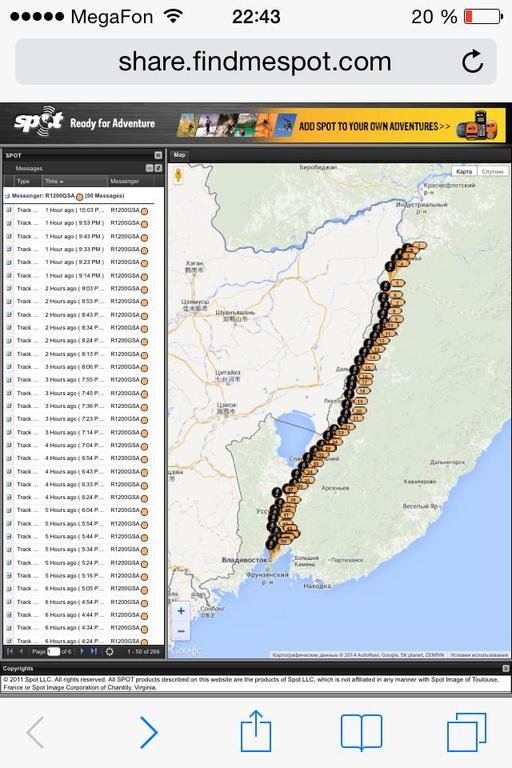Tap the share.findmespot.com address bar

point(256,62)
